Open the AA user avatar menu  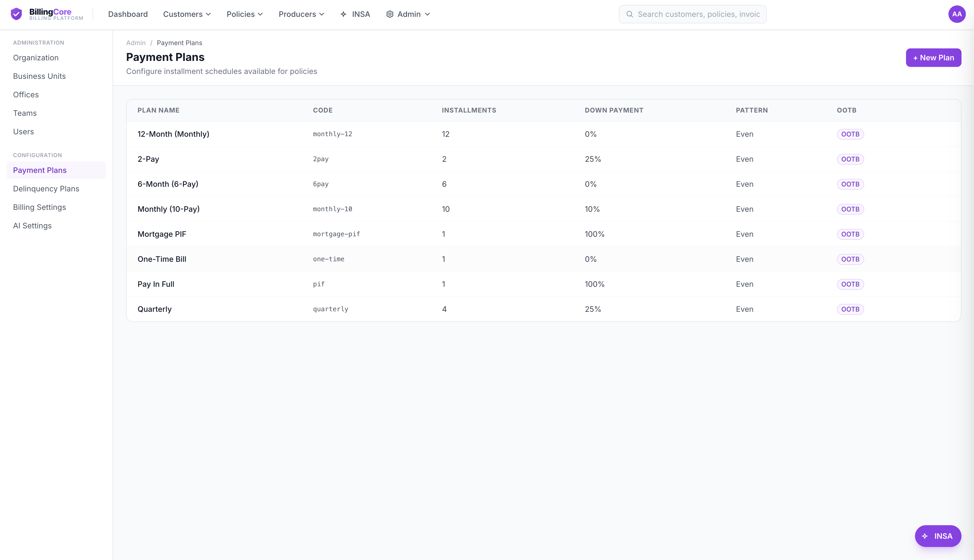[957, 14]
